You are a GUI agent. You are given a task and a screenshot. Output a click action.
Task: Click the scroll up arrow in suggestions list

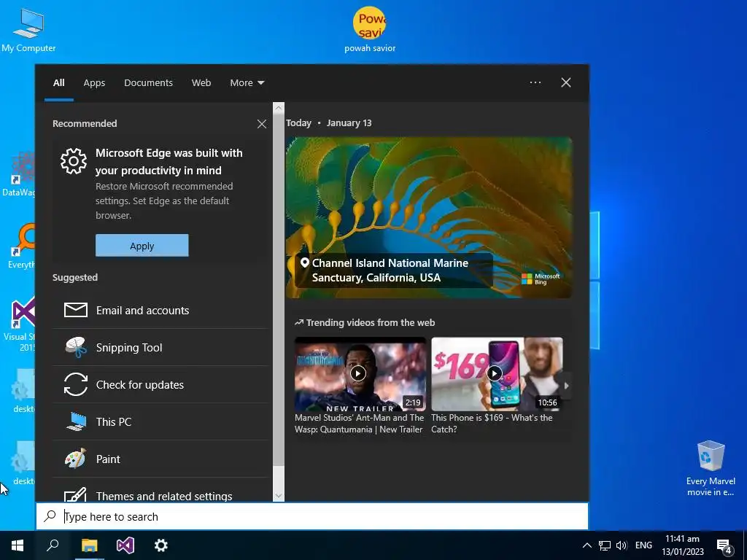[279, 108]
